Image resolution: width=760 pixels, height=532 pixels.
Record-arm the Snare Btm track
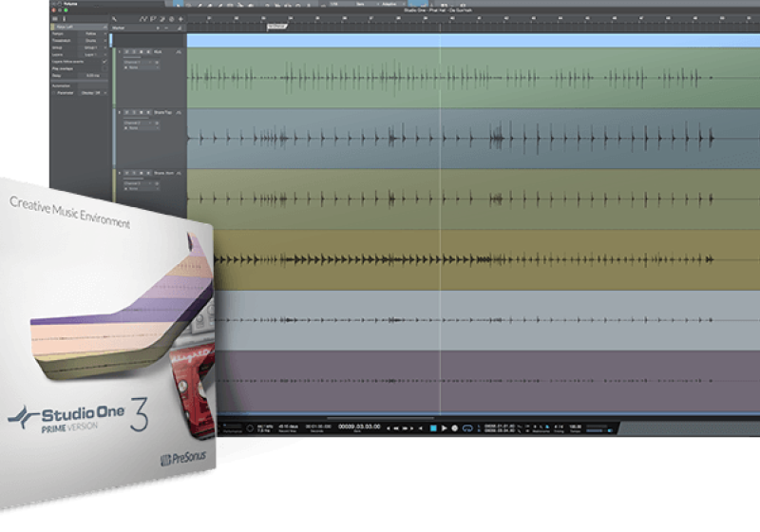pos(141,173)
